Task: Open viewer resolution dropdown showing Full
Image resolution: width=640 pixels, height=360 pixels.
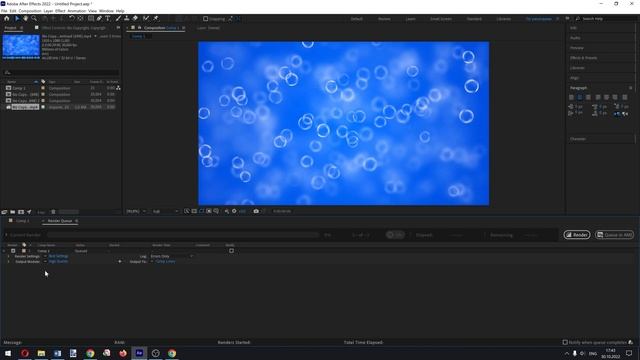Action: [x=165, y=211]
